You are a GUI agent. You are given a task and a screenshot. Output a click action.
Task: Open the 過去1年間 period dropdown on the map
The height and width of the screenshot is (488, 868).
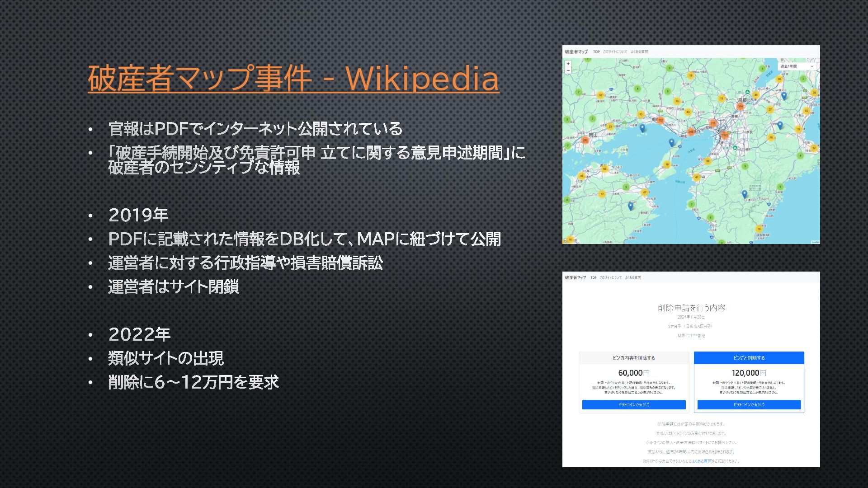point(797,66)
